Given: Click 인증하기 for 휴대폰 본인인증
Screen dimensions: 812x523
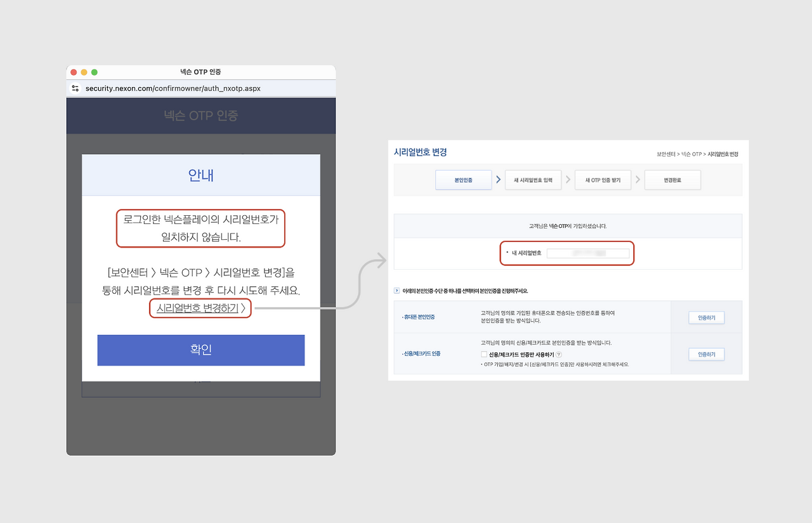Looking at the screenshot, I should click(706, 317).
